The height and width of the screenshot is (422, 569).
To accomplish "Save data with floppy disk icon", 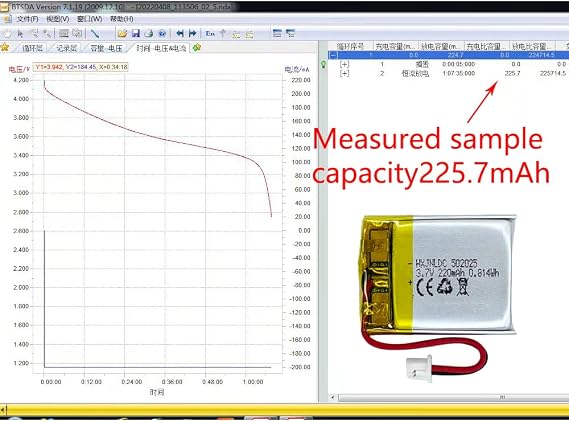I will (136, 33).
